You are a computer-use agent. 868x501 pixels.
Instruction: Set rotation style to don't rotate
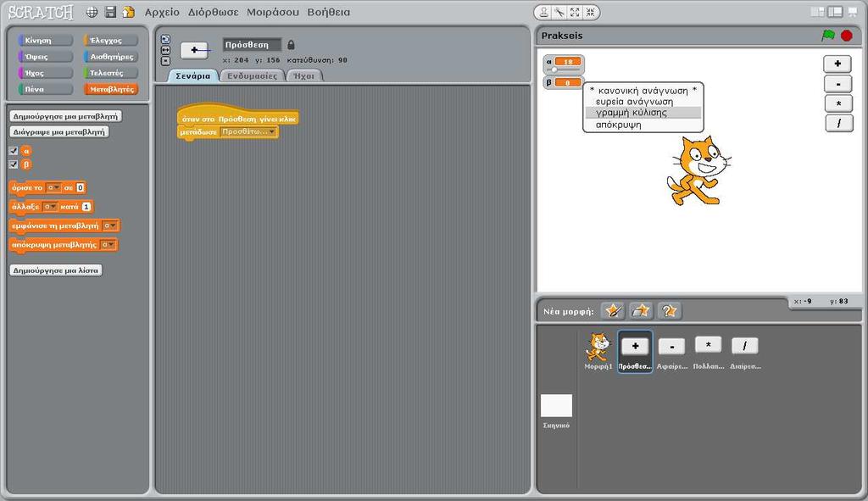165,61
